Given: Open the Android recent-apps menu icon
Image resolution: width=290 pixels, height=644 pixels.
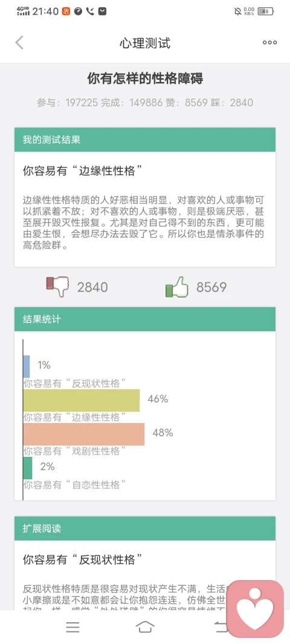Looking at the screenshot, I should click(73, 626).
